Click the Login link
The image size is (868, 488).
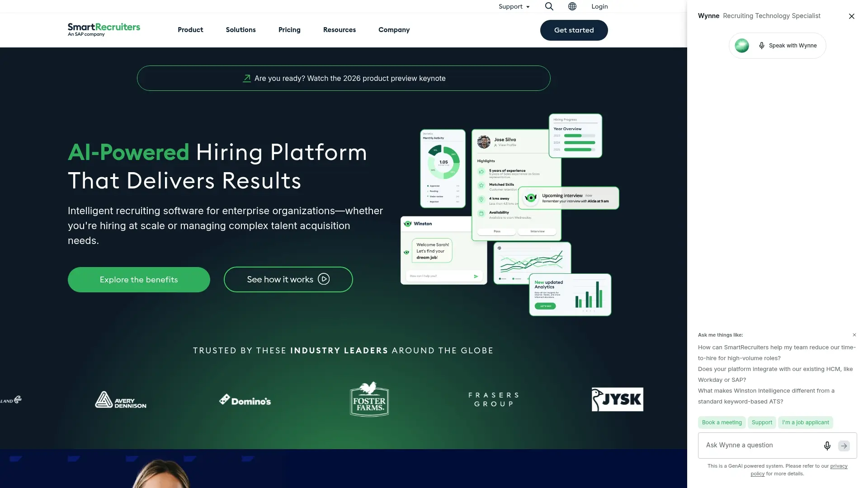coord(599,6)
